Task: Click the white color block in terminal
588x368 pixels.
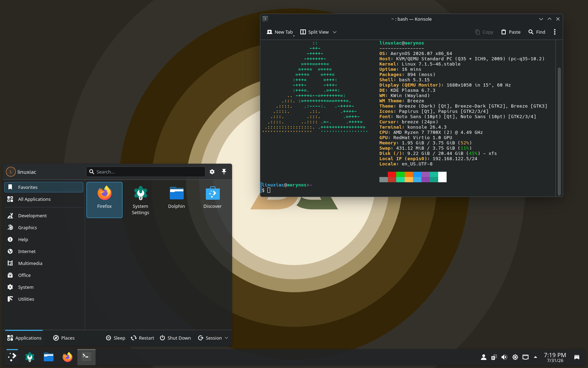Action: coord(442,177)
